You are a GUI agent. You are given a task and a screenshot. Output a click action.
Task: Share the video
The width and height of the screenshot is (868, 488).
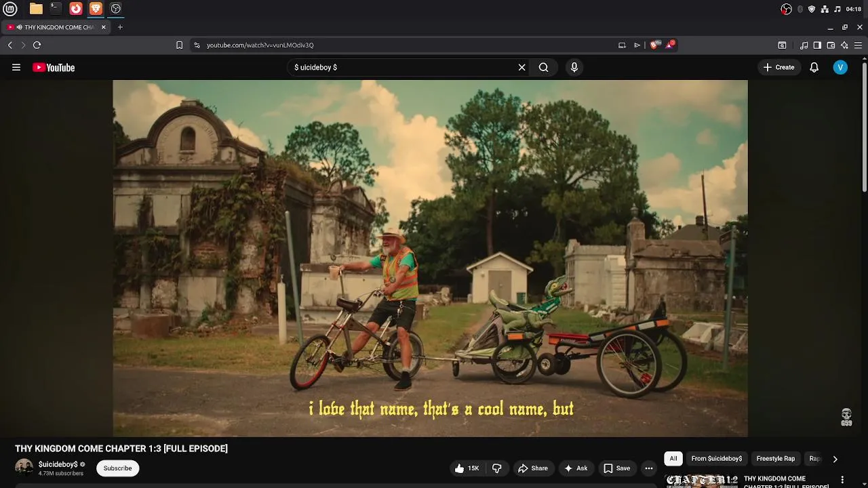point(532,468)
